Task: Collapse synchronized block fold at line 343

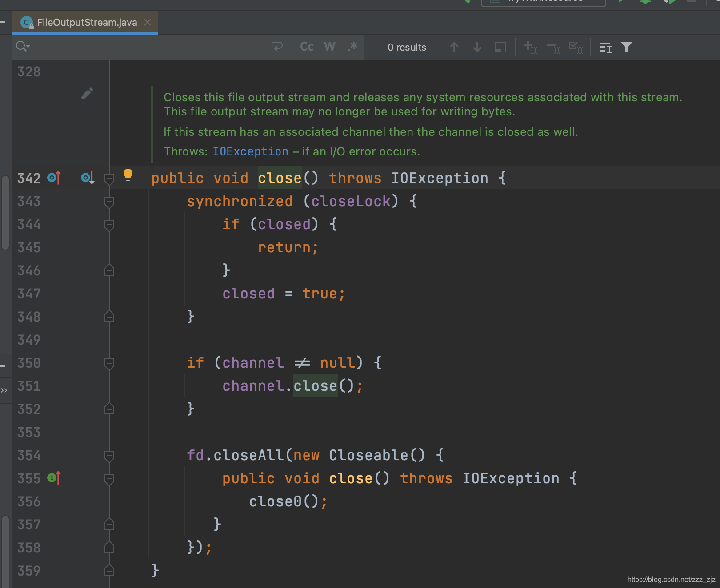Action: click(x=109, y=202)
